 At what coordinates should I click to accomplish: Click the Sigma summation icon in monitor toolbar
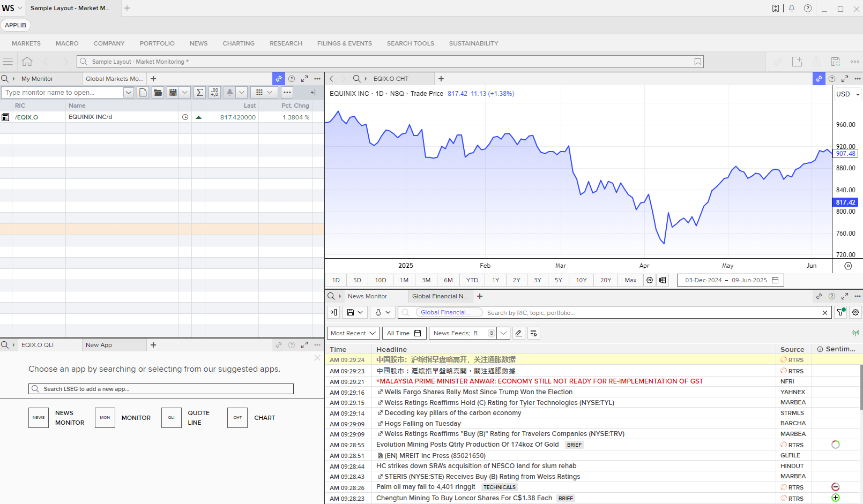pos(199,93)
